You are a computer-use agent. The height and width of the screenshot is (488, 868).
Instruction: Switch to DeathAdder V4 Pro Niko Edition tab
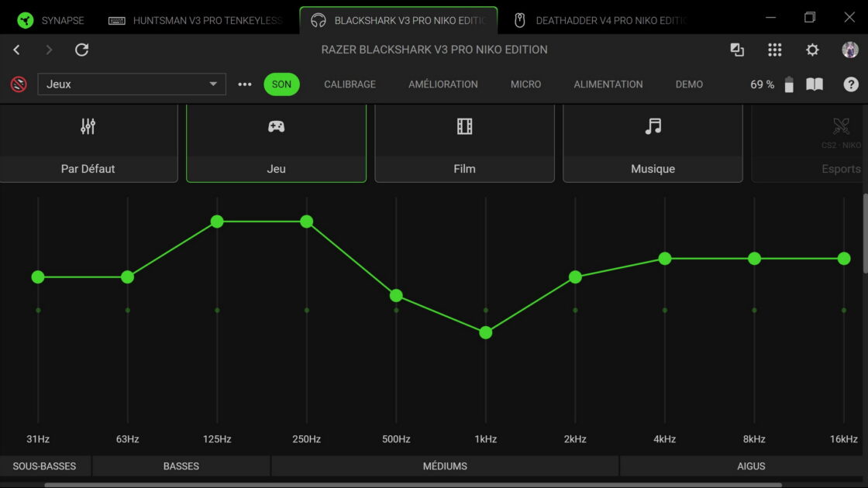click(x=601, y=20)
